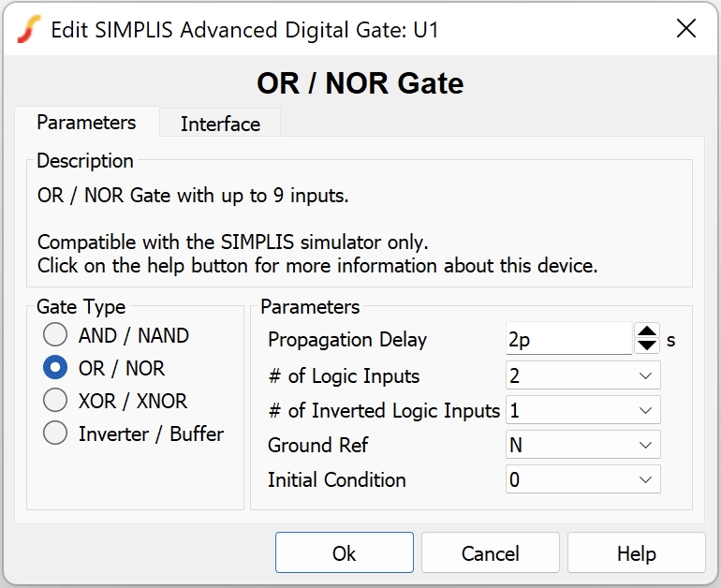Viewport: 721px width, 588px height.
Task: Select the Parameters tab
Action: pyautogui.click(x=86, y=123)
